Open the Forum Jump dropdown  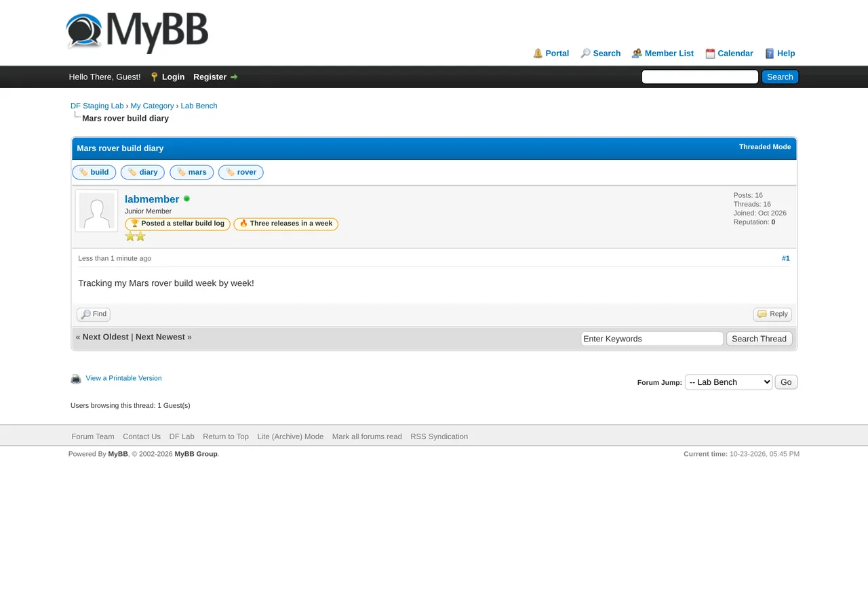click(x=728, y=382)
